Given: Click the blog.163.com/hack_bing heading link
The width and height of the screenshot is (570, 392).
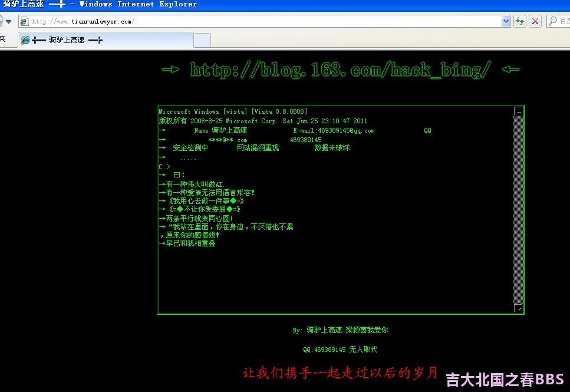Looking at the screenshot, I should point(340,70).
